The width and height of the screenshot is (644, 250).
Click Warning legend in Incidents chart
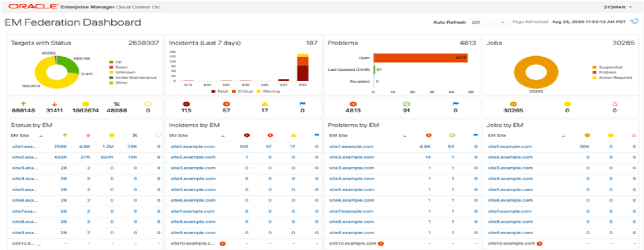(x=268, y=91)
